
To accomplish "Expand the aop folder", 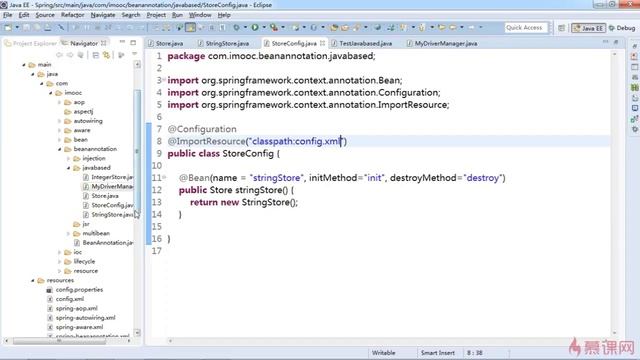I will click(60, 102).
